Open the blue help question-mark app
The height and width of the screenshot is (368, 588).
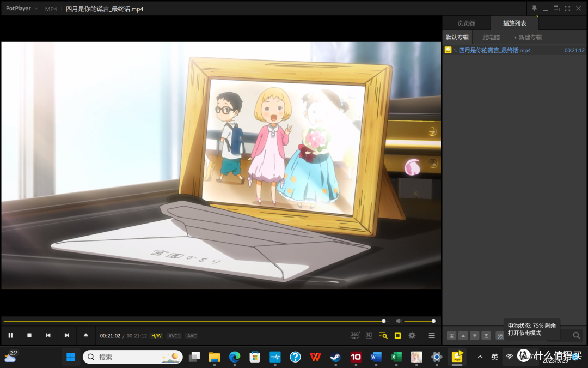click(295, 357)
